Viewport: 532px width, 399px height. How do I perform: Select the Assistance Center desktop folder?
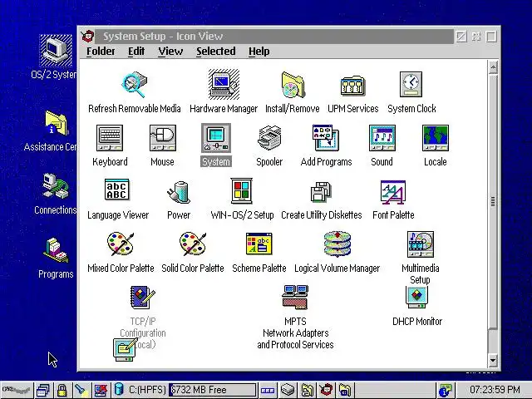point(57,123)
